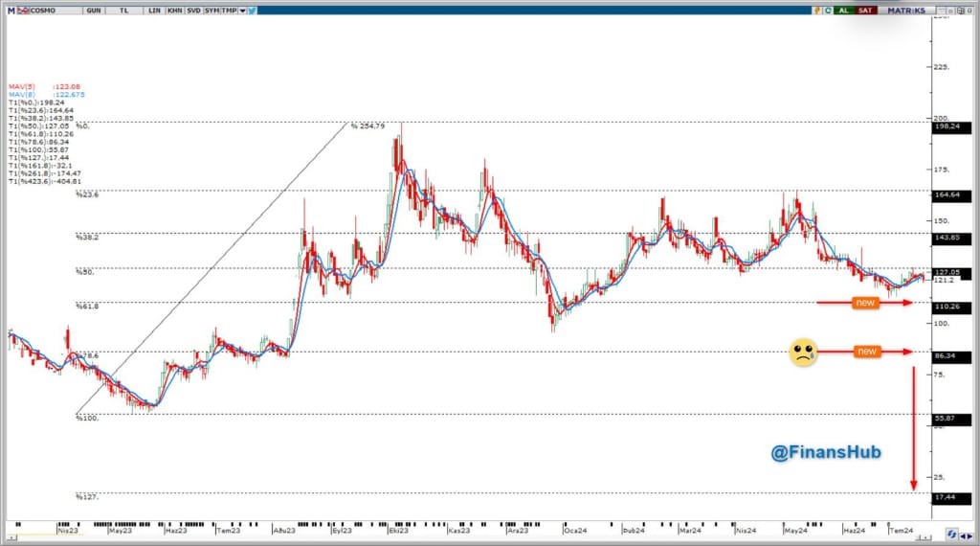980x546 pixels.
Task: Click the 17,44 price tag on axis
Action: pos(952,498)
